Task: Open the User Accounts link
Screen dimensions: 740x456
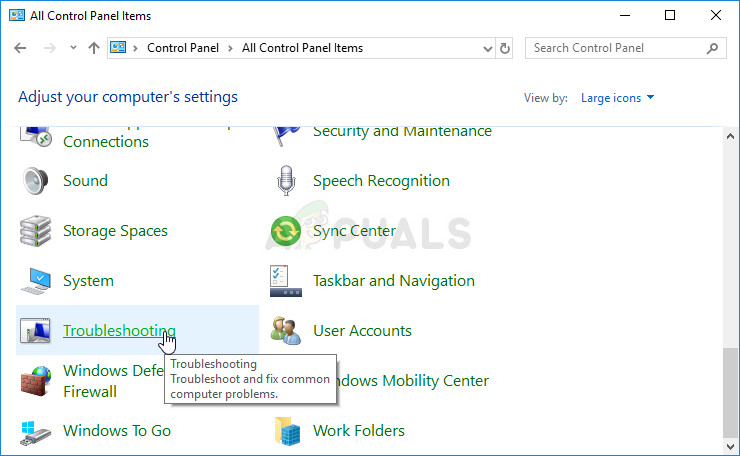Action: (x=362, y=330)
